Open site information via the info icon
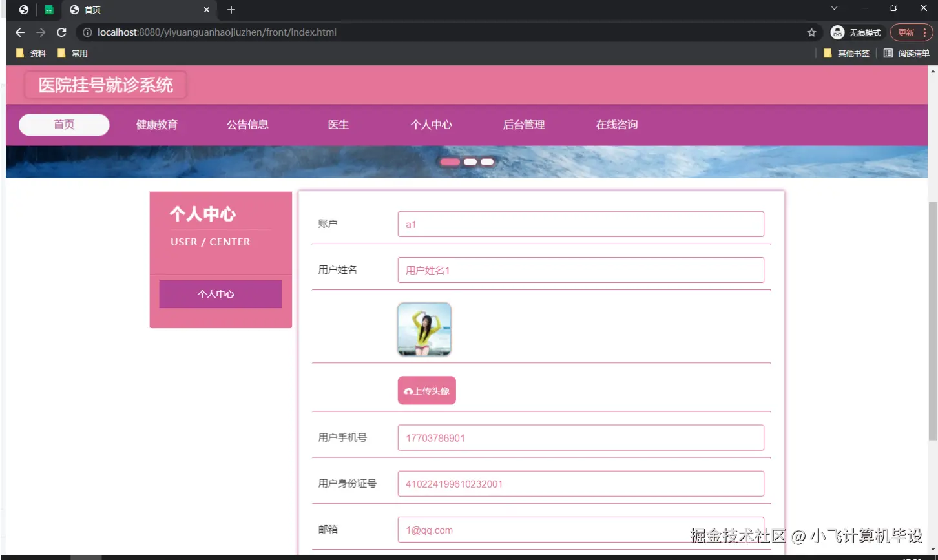 coord(87,32)
